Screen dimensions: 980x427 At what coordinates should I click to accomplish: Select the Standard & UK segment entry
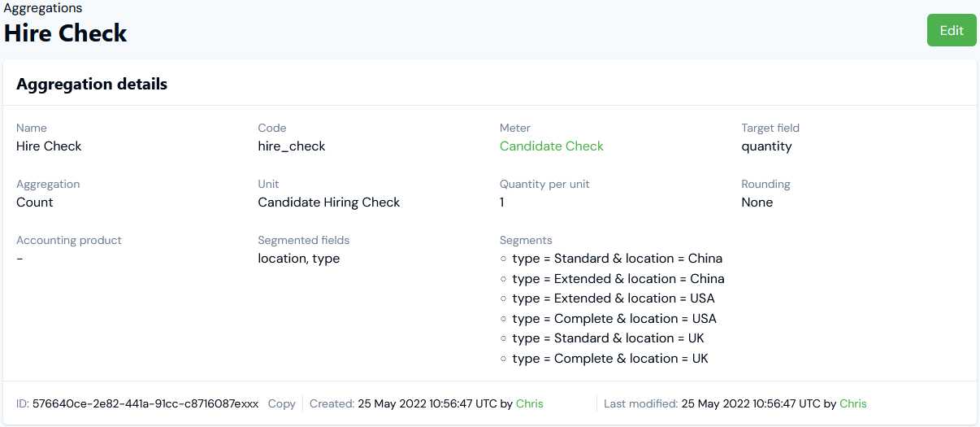(608, 338)
